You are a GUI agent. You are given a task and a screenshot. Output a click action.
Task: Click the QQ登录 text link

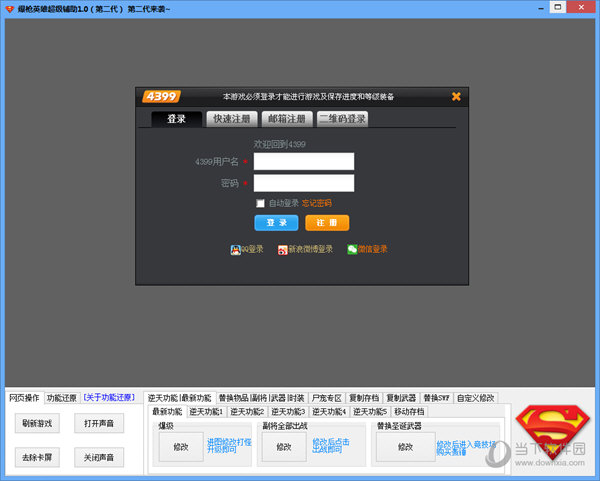click(x=252, y=249)
